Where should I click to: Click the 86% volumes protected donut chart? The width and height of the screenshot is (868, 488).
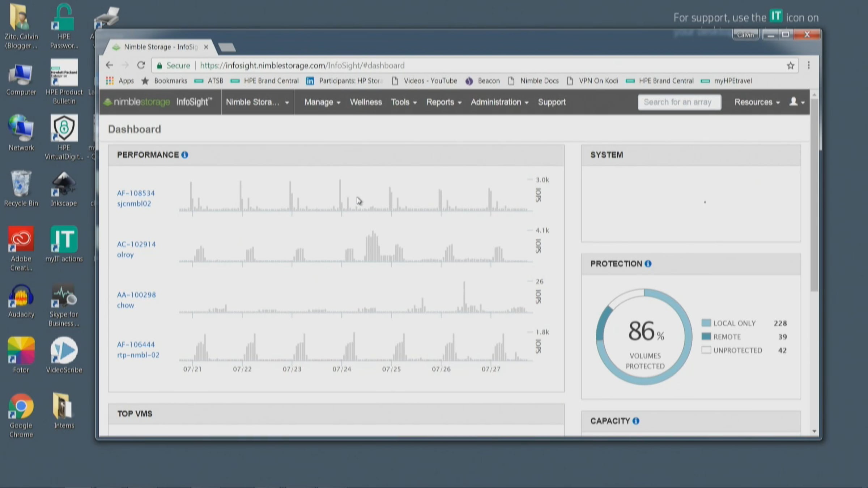pos(644,337)
